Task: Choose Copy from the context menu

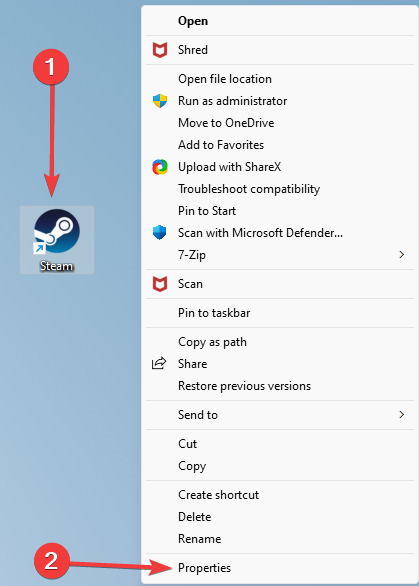Action: pos(280,466)
